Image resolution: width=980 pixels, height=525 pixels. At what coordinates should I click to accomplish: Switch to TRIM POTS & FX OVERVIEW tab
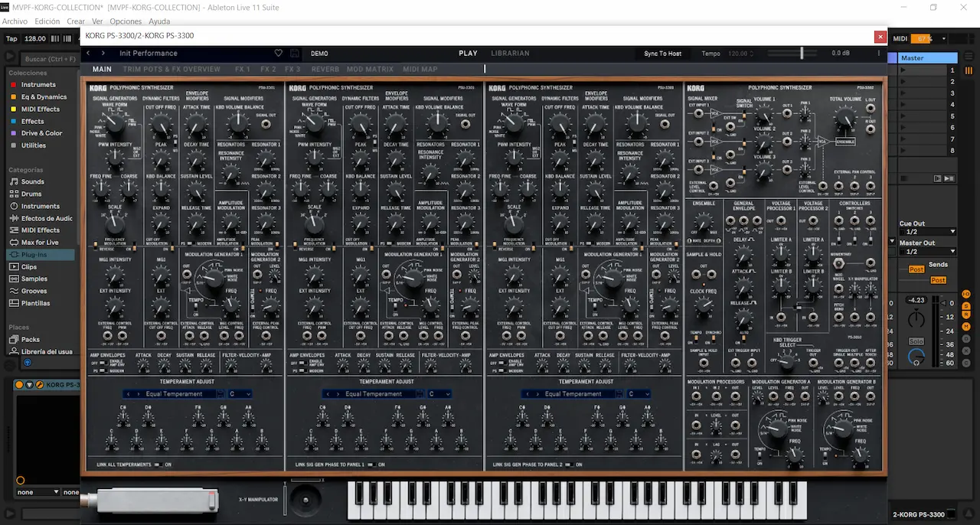tap(171, 69)
